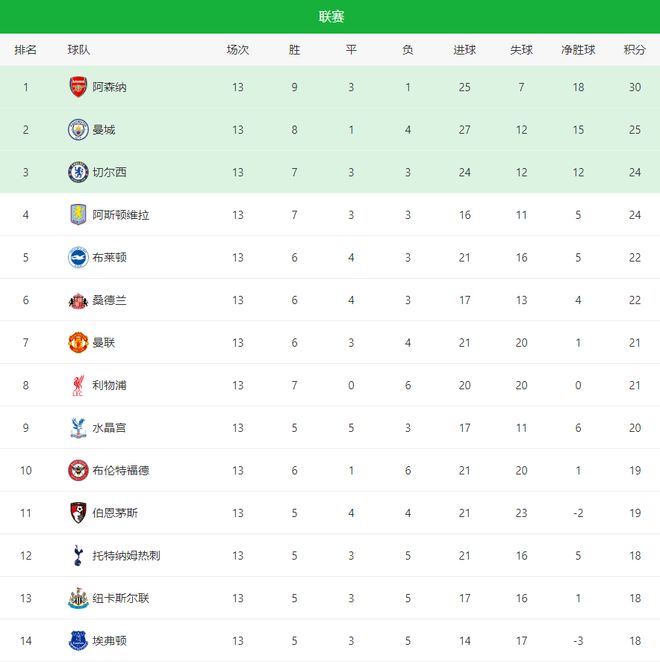660x662 pixels.
Task: Open the 水晶宫 team link
Action: click(x=109, y=428)
